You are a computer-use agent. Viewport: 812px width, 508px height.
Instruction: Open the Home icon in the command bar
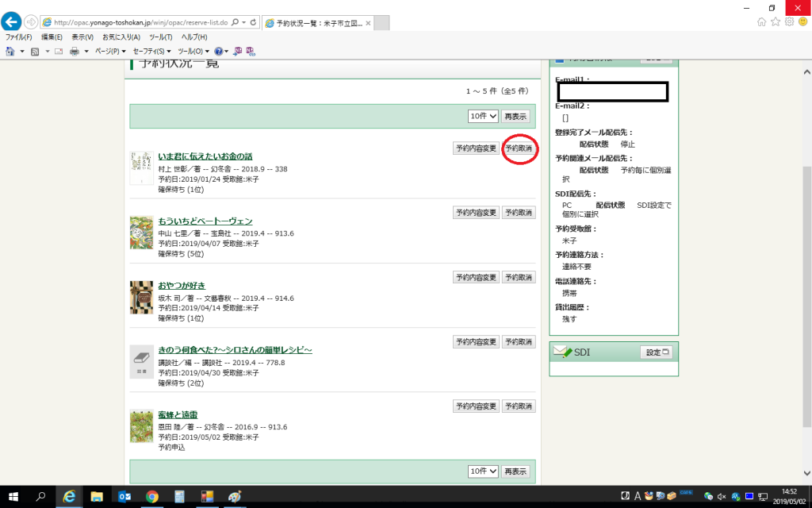click(x=10, y=52)
